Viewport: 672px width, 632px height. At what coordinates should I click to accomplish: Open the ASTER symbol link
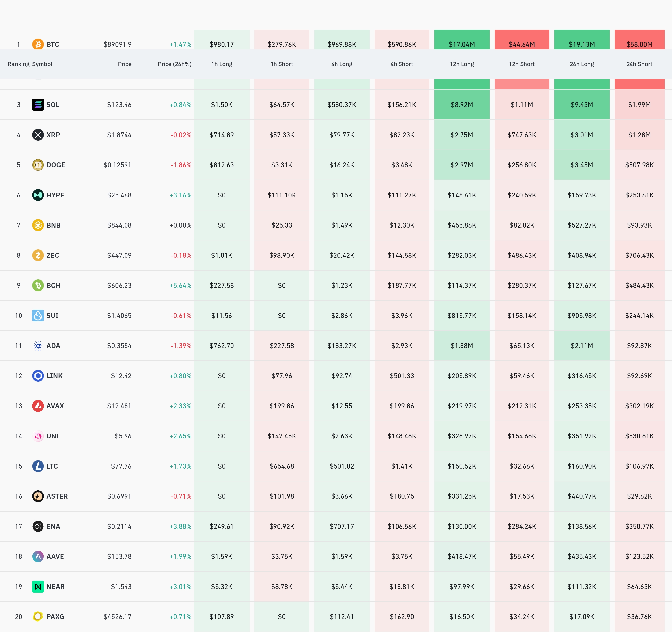(57, 496)
